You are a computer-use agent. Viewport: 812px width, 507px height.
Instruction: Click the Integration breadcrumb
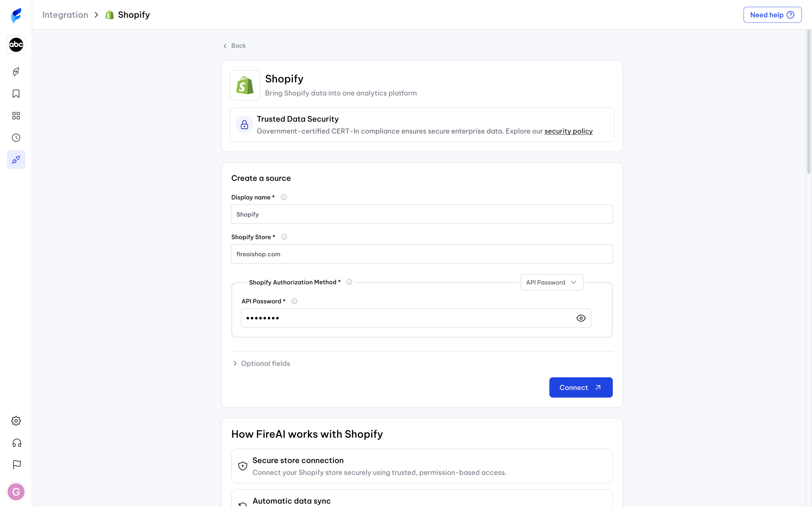[x=65, y=15]
